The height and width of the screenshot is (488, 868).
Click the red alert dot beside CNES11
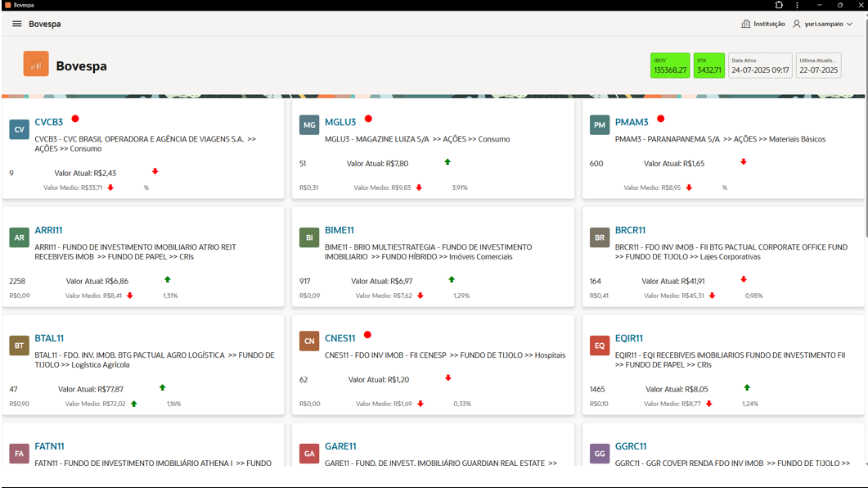(367, 335)
